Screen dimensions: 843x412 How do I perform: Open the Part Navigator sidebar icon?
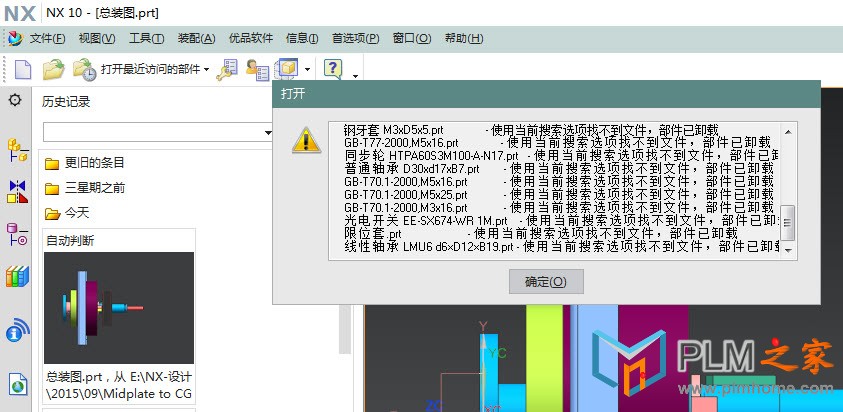pos(17,234)
